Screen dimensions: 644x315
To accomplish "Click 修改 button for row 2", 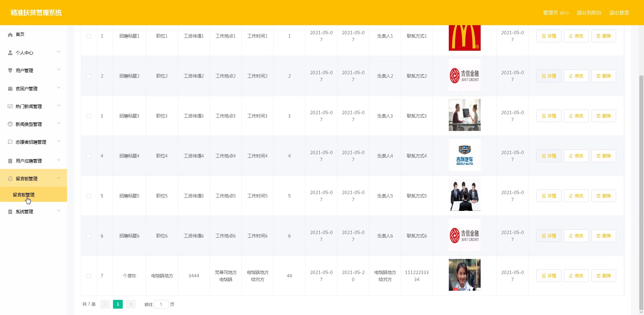I will click(576, 76).
